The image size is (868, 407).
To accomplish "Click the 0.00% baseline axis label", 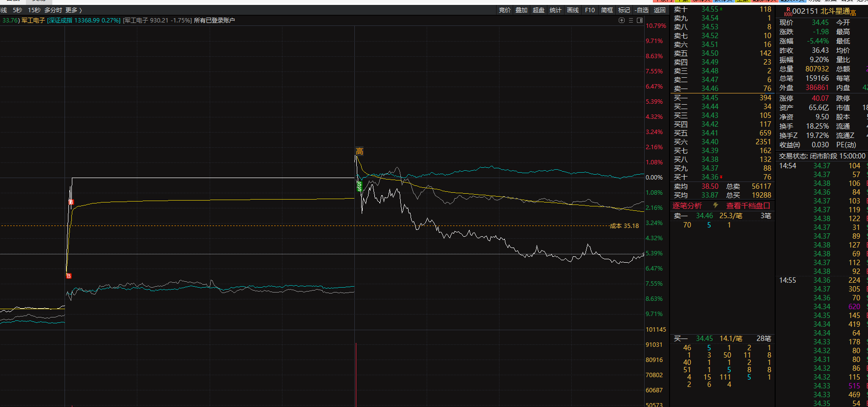I will click(654, 178).
